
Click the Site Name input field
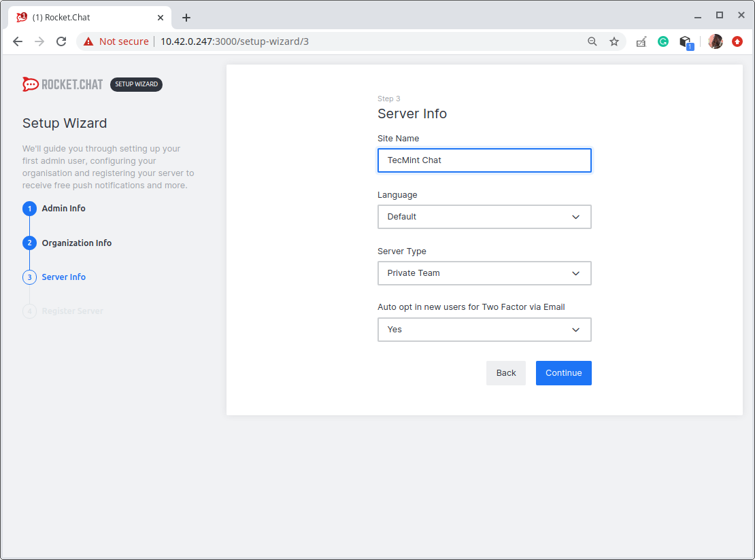tap(484, 160)
